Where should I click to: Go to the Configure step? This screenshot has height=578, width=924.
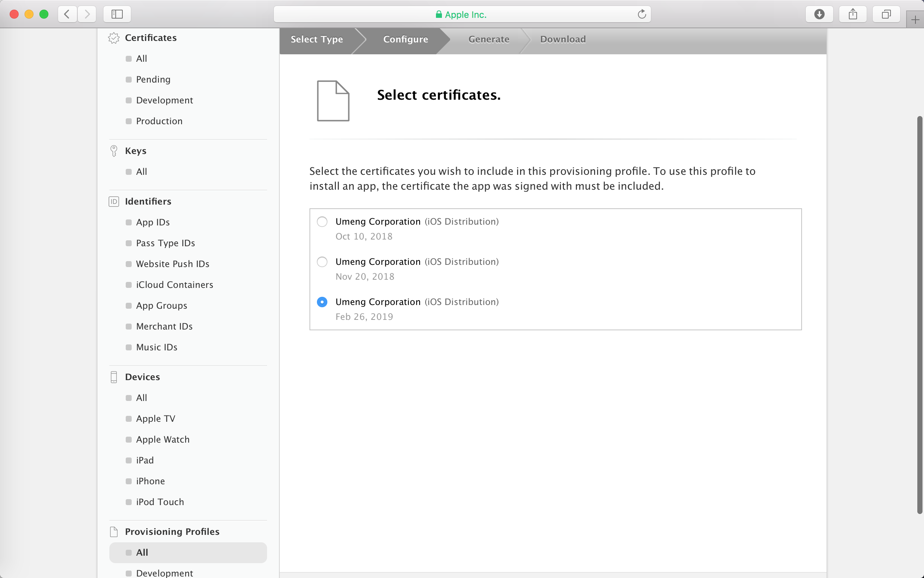click(405, 39)
